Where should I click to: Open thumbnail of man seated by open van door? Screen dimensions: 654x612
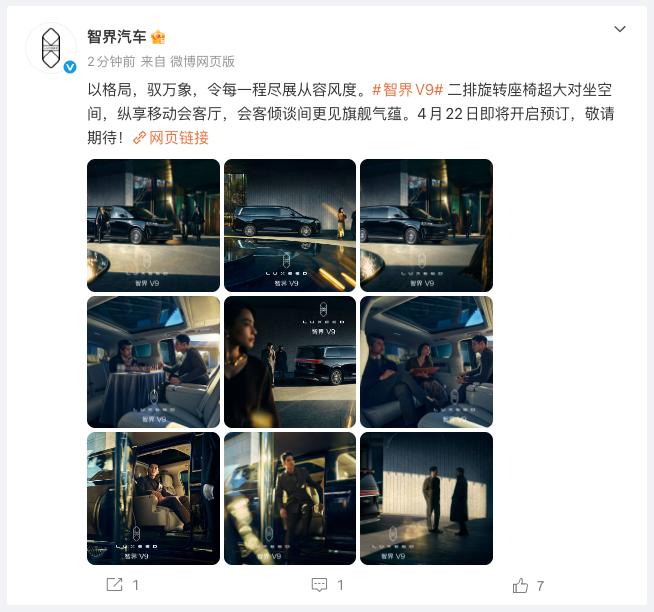point(153,499)
